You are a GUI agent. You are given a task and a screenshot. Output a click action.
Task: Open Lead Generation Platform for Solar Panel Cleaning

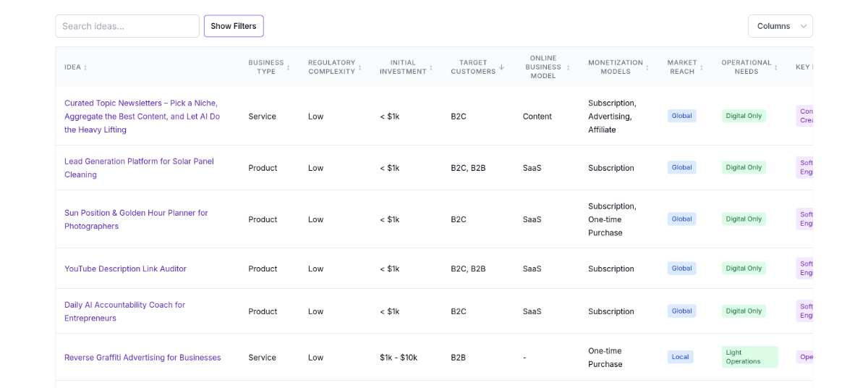coord(139,167)
